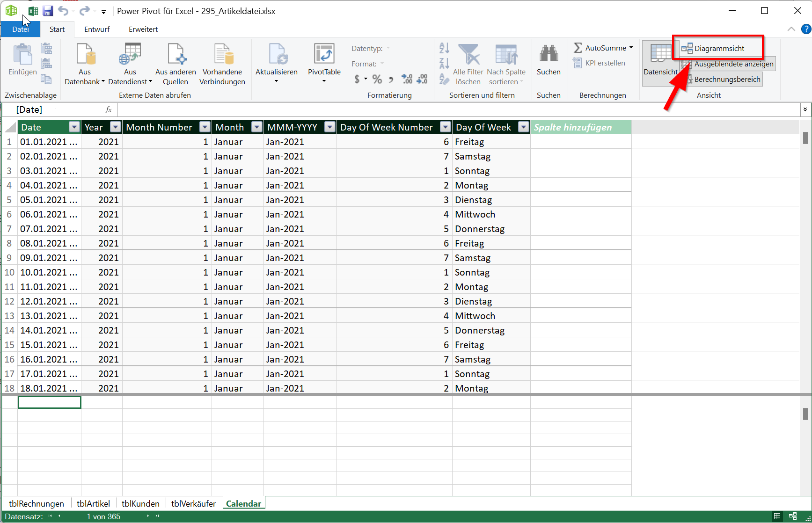Click in the formula bar input field
Image resolution: width=812 pixels, height=523 pixels.
tap(459, 109)
